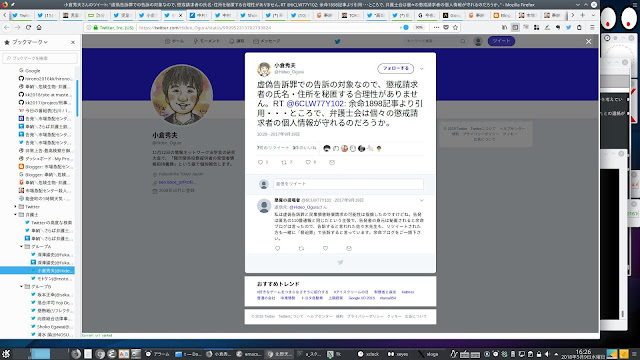Viewport: 640px width, 360px height.
Task: Show site information icon in address bar
Action: (x=89, y=28)
